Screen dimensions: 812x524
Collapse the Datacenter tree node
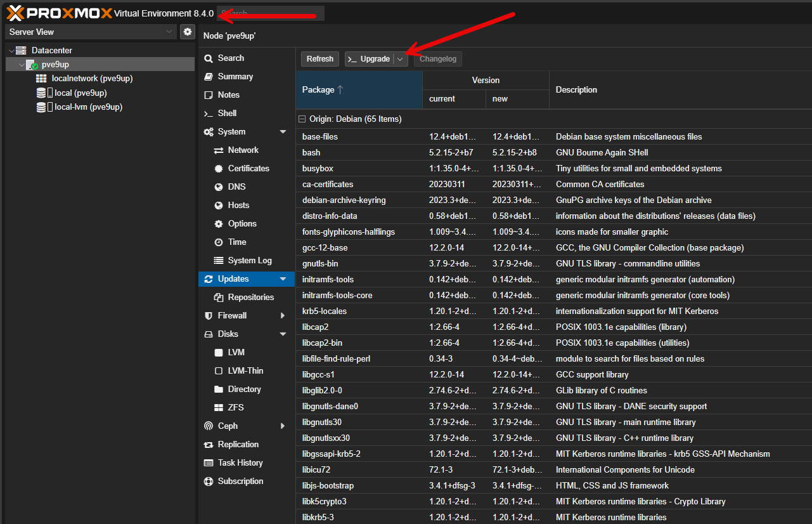11,51
